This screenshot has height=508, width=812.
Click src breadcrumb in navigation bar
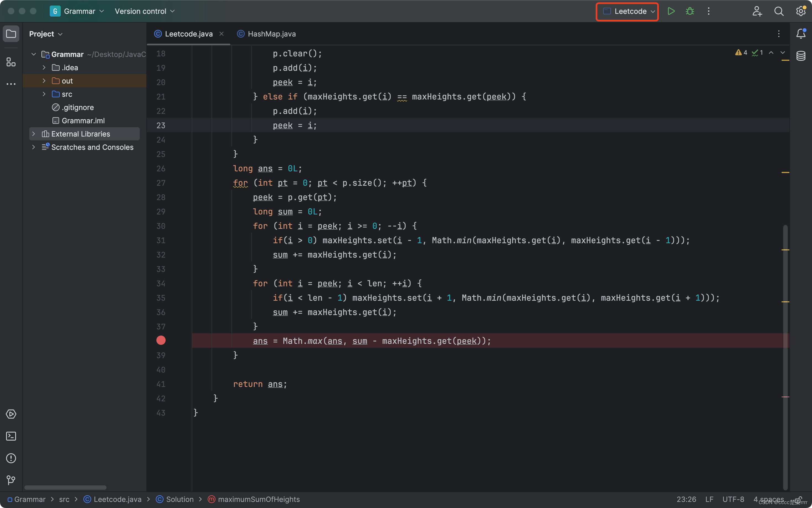tap(64, 499)
